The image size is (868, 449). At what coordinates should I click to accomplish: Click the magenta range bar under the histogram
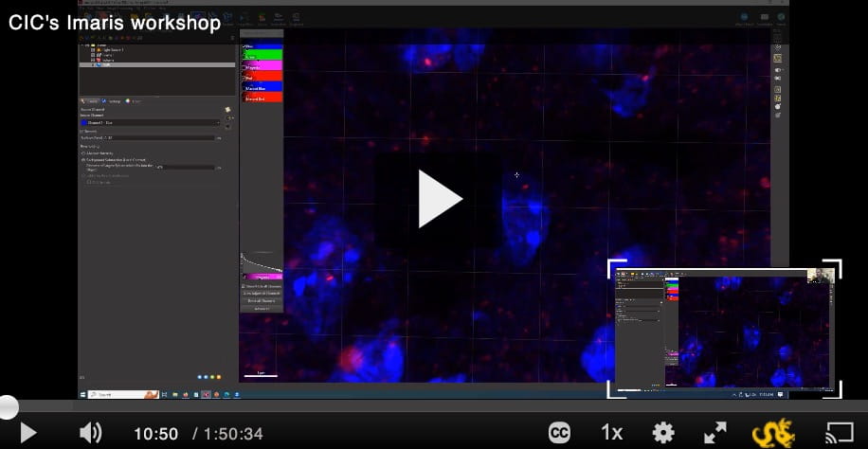click(262, 277)
